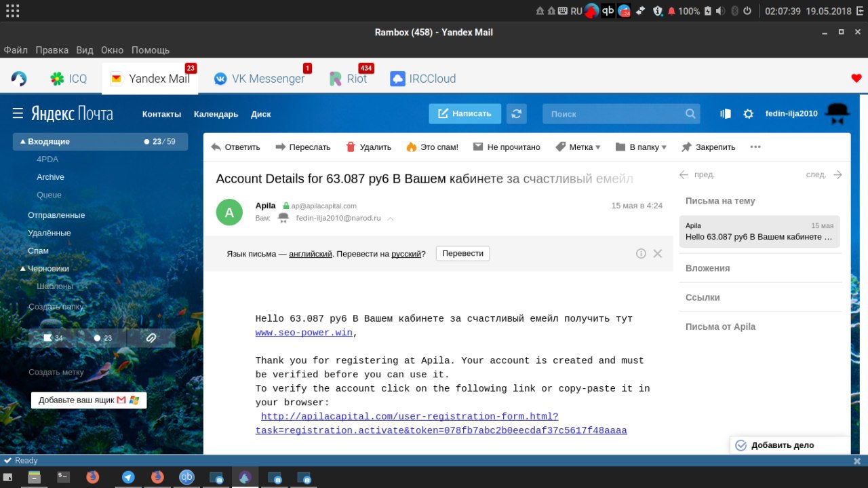Click Создать папку link
Screen dimensions: 868x488
tap(56, 307)
